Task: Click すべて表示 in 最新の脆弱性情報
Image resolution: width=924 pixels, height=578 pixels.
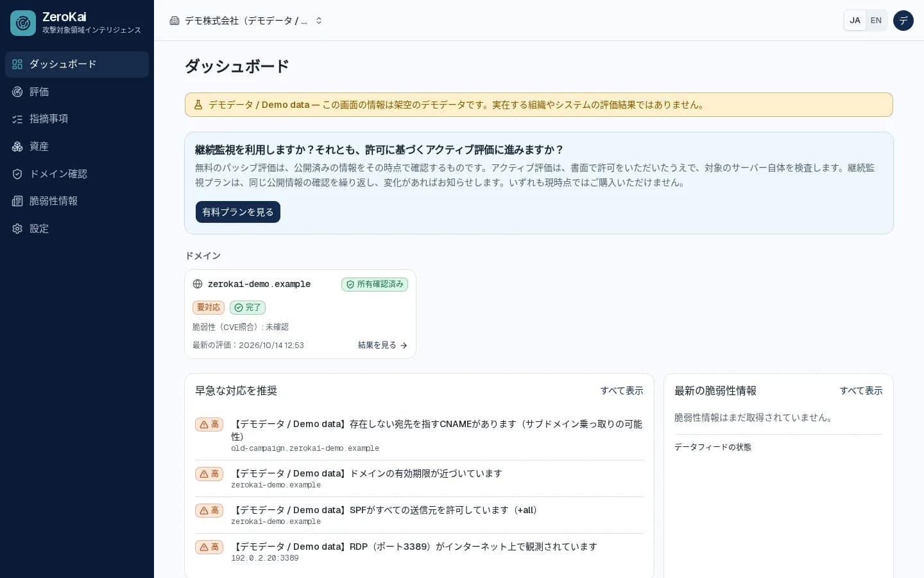Action: (x=861, y=390)
